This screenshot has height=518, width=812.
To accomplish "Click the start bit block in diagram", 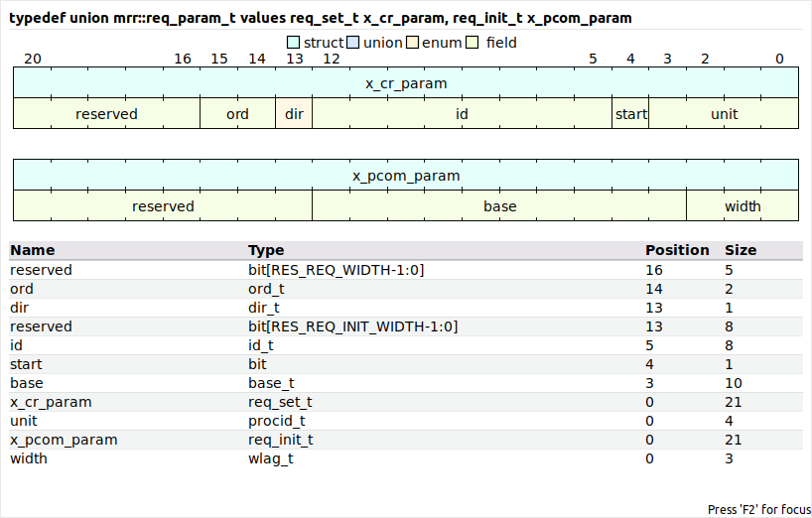I will (x=630, y=114).
